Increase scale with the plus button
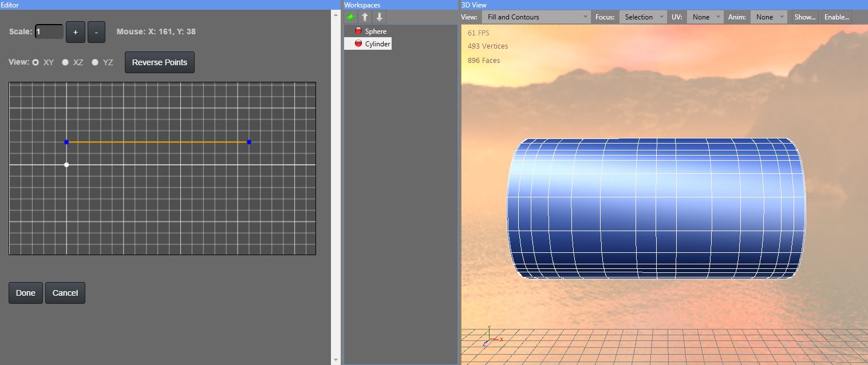This screenshot has width=868, height=365. pos(76,32)
